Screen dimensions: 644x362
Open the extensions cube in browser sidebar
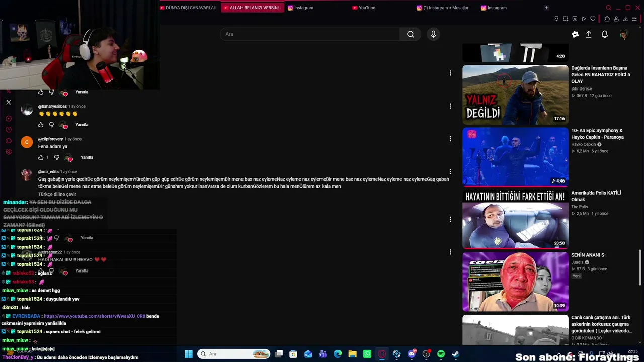pos(9,141)
